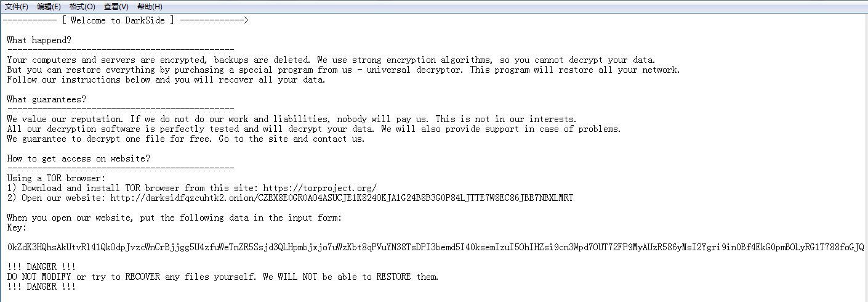Click 'How to get access on website?' heading
This screenshot has width=868, height=302.
(78, 158)
